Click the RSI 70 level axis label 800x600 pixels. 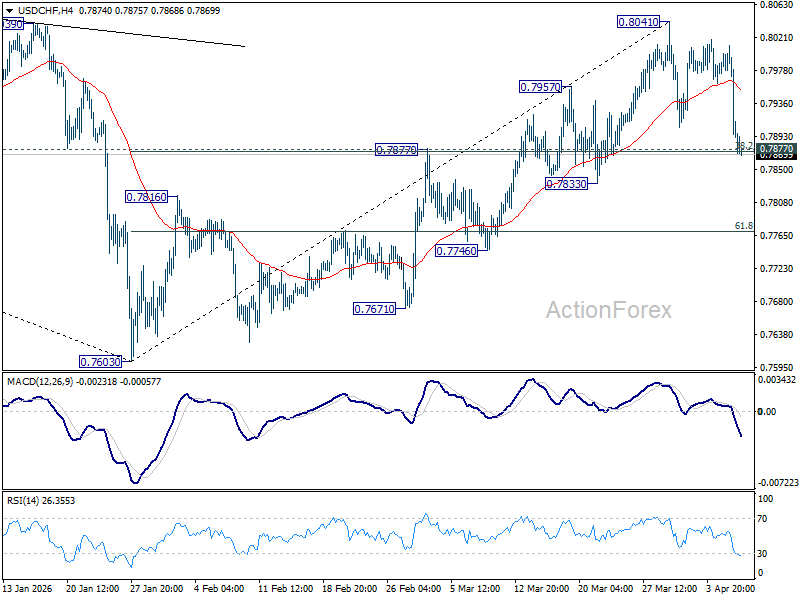(762, 519)
